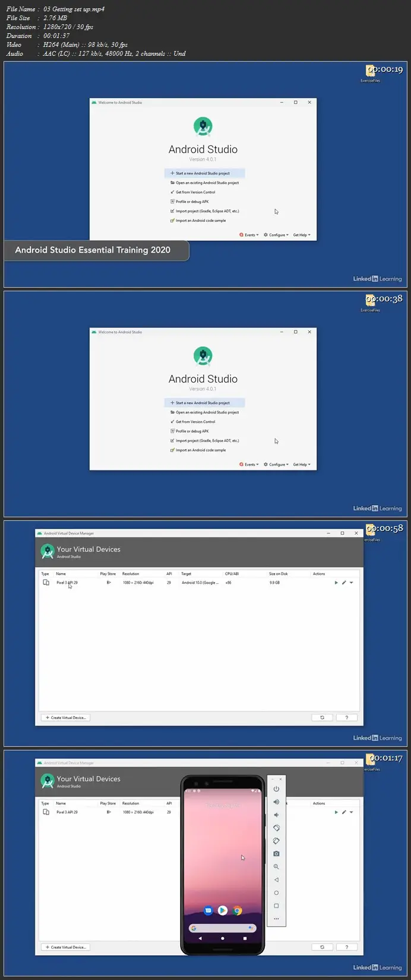
Task: Open Chrome on the emulated phone screen
Action: click(x=237, y=911)
